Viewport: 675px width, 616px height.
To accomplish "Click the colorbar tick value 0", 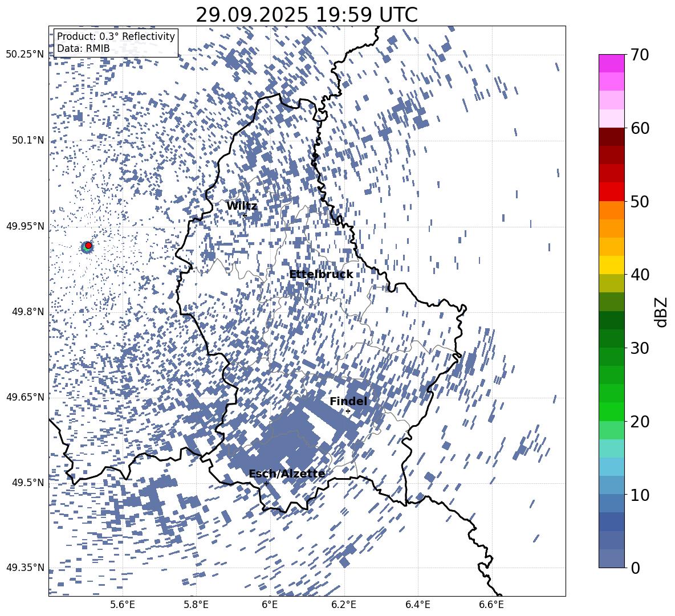I will [635, 568].
